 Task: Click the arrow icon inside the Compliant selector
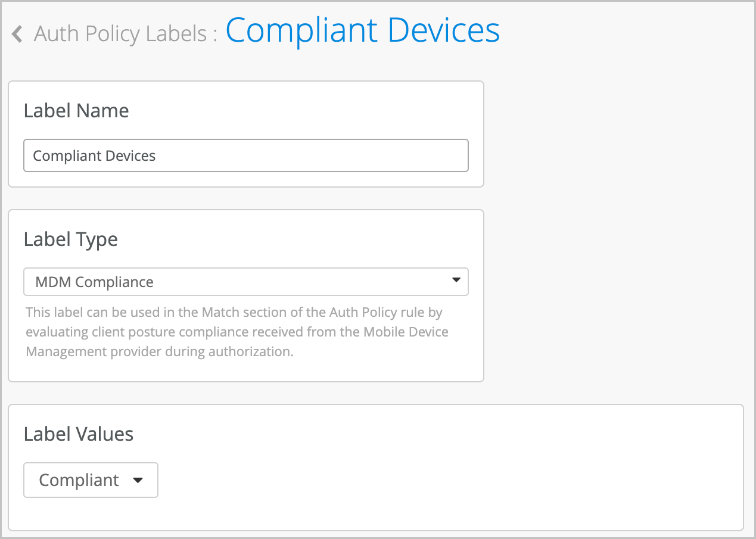(139, 480)
